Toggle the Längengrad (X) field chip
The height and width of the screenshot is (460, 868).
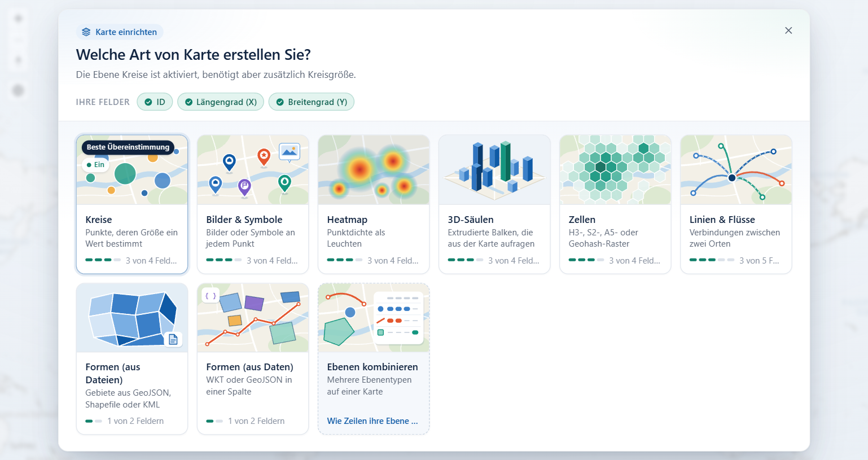coord(221,102)
